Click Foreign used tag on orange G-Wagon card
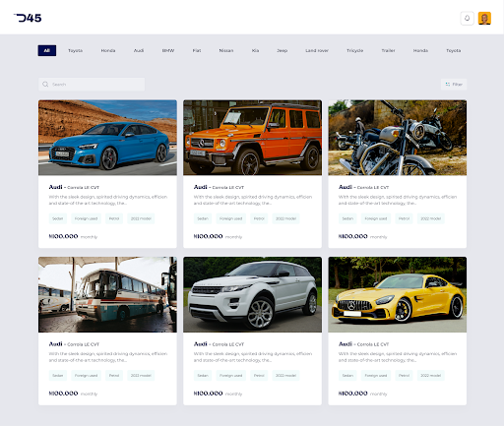The height and width of the screenshot is (426, 504). click(231, 218)
